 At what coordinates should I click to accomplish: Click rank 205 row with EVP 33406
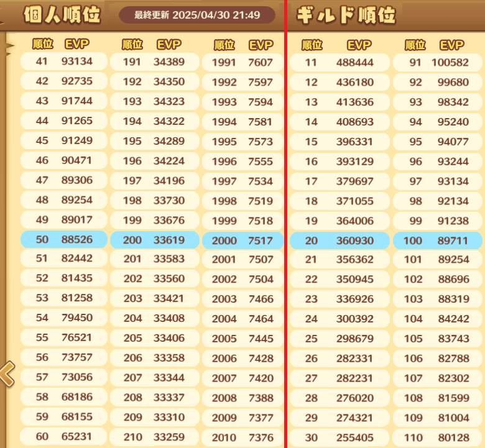pyautogui.click(x=155, y=338)
